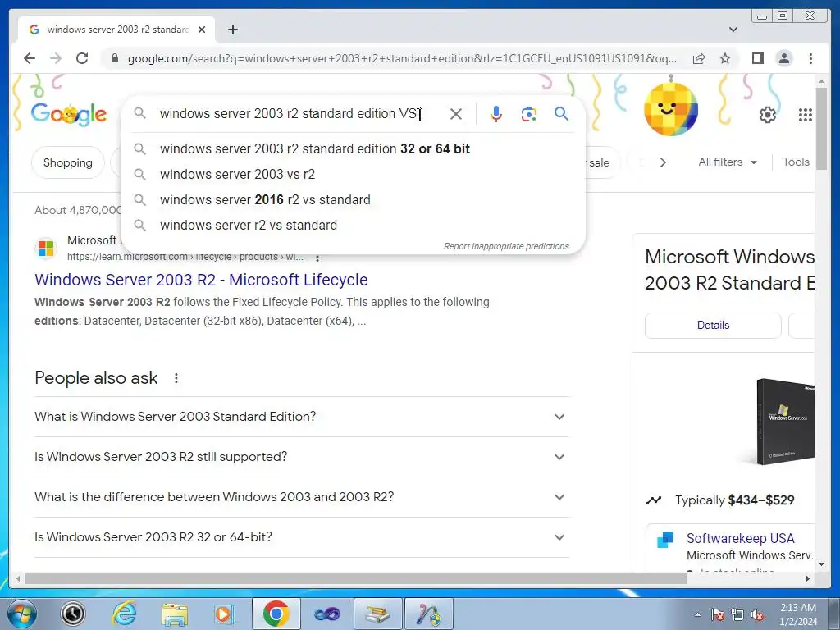
Task: Submit search with blue magnifier icon
Action: click(x=561, y=113)
